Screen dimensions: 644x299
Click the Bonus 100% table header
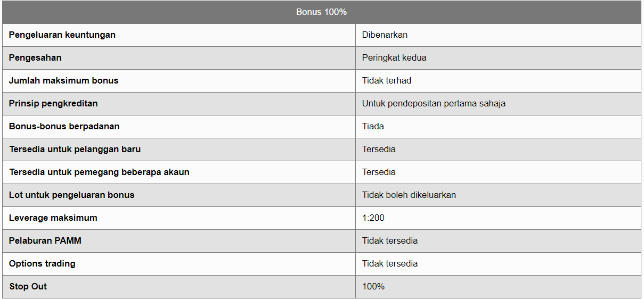[x=322, y=12]
